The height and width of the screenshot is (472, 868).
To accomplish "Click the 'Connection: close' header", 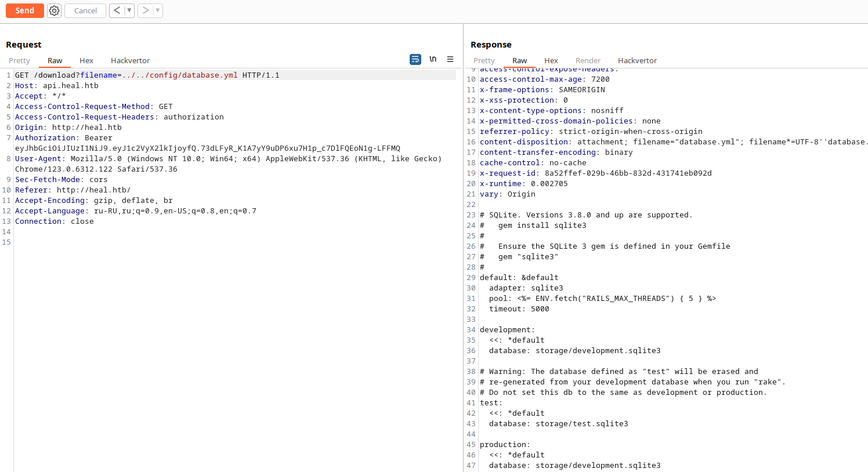I will click(x=55, y=222).
